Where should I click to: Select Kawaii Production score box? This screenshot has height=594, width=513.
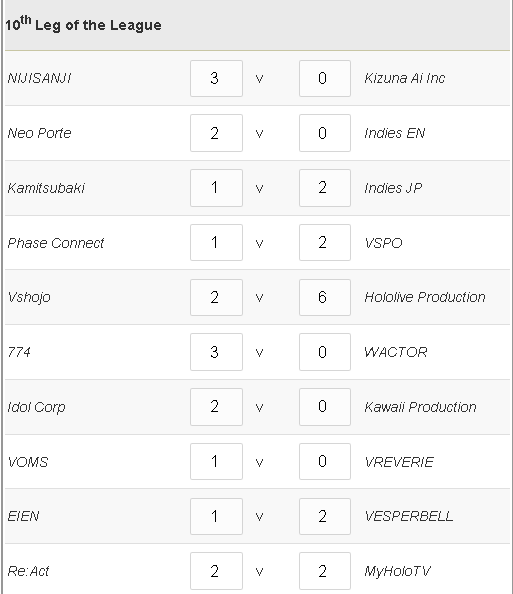[x=325, y=407]
